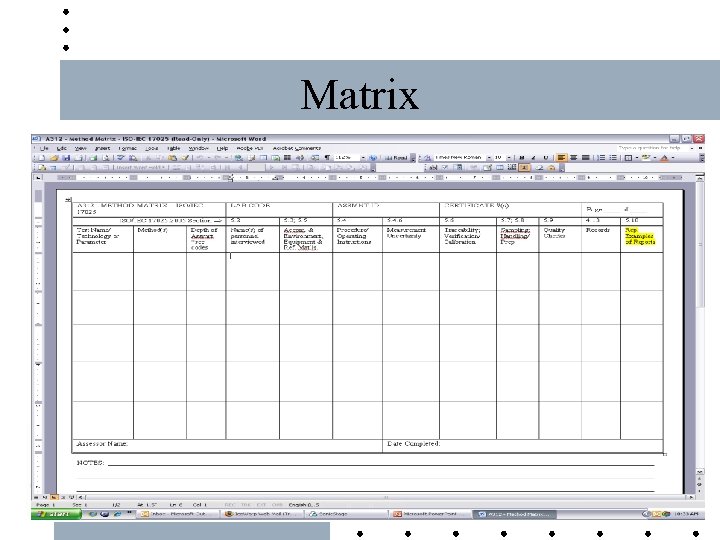Screen dimensions: 720x540
Task: Open the File menu in Word
Action: (x=44, y=148)
